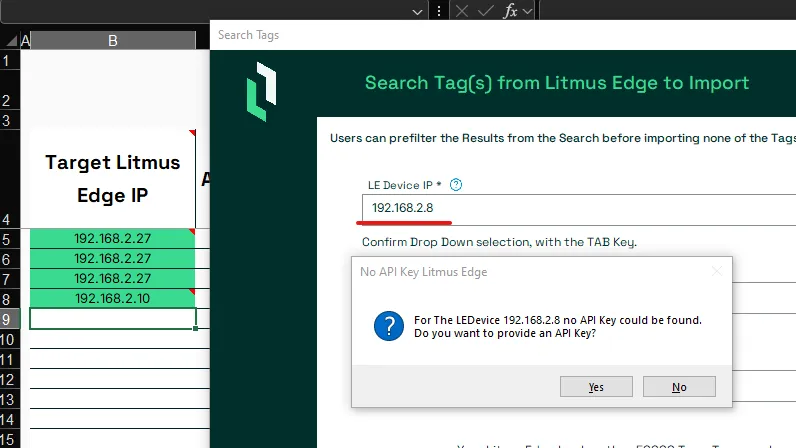This screenshot has height=448, width=796.
Task: Click the No API Key Litmus Edge dialog title
Action: 423,272
